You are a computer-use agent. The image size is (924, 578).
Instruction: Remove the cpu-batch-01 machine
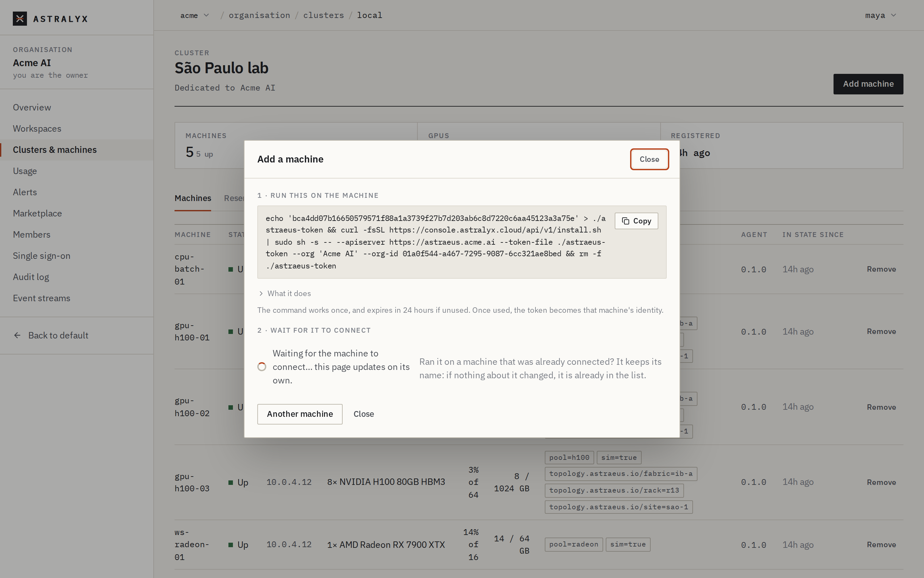pyautogui.click(x=881, y=269)
